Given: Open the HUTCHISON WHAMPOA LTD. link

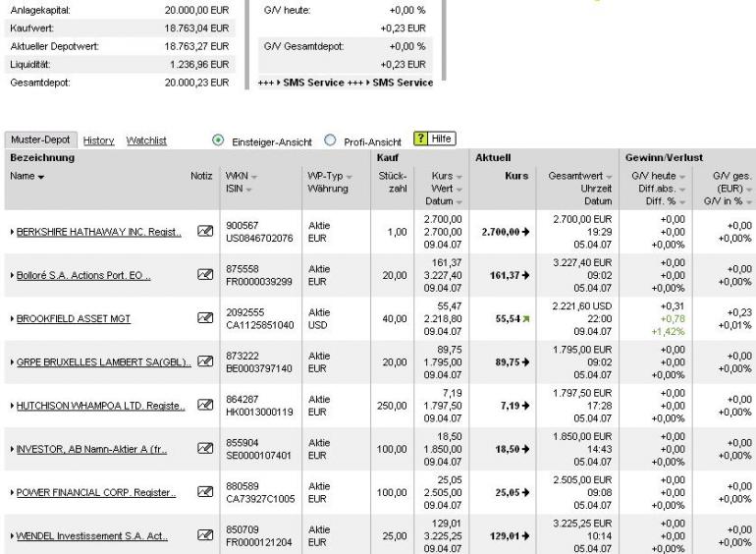Looking at the screenshot, I should click(101, 406).
